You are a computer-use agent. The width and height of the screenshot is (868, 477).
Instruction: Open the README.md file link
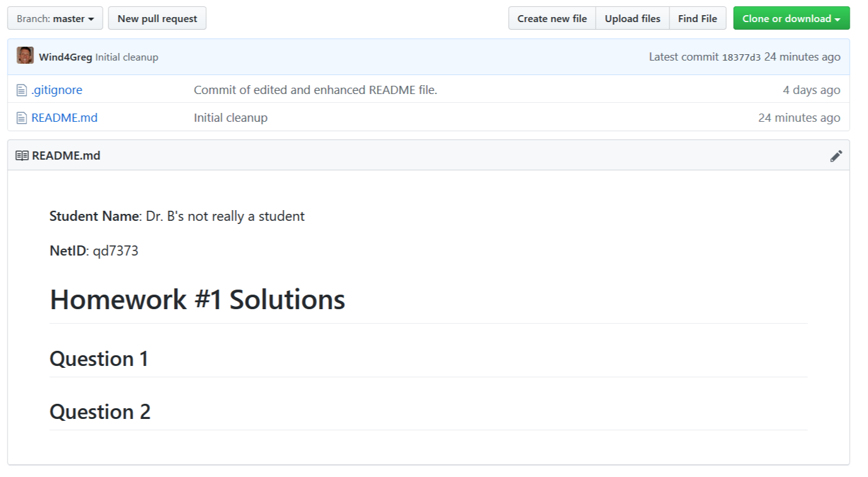click(x=64, y=118)
